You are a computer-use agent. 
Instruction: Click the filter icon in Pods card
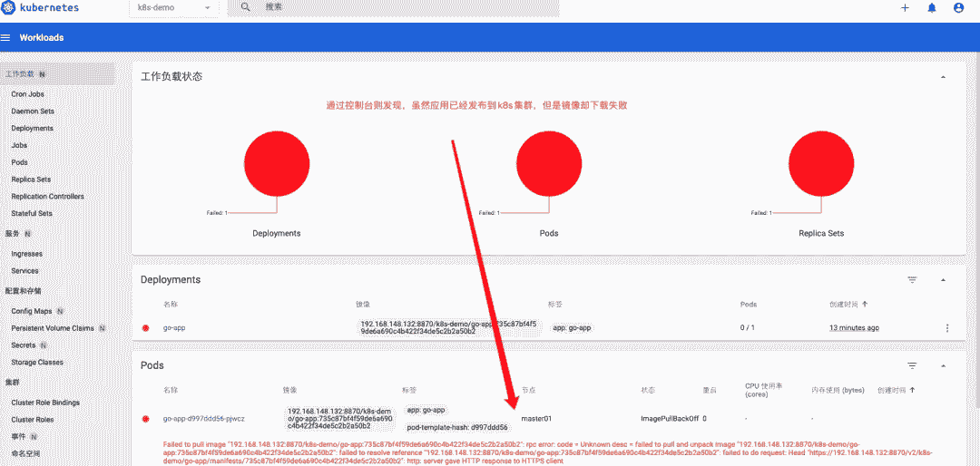point(912,365)
